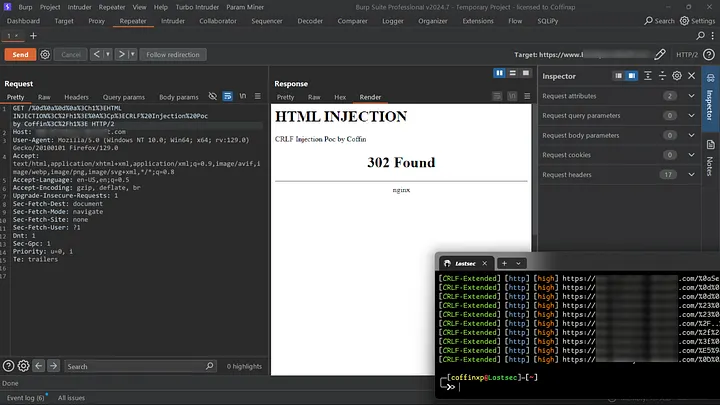Open the Burp menu
Viewport: 720px width, 405px height.
(25, 7)
